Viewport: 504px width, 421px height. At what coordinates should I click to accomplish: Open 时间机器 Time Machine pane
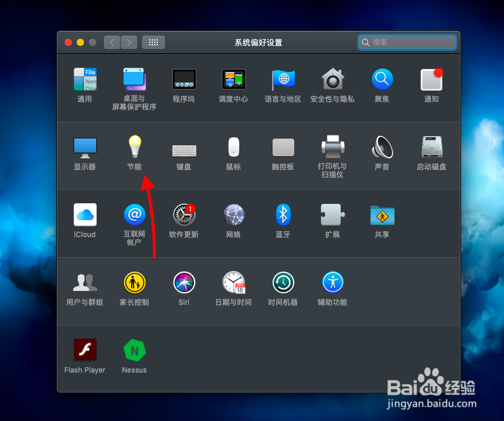(283, 282)
